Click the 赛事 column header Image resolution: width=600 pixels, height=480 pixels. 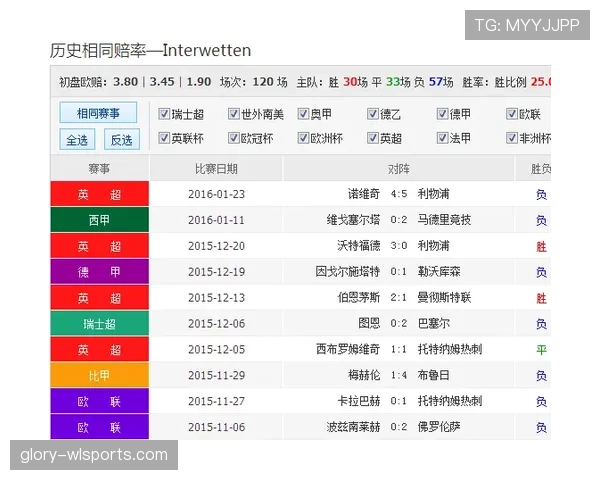point(99,168)
